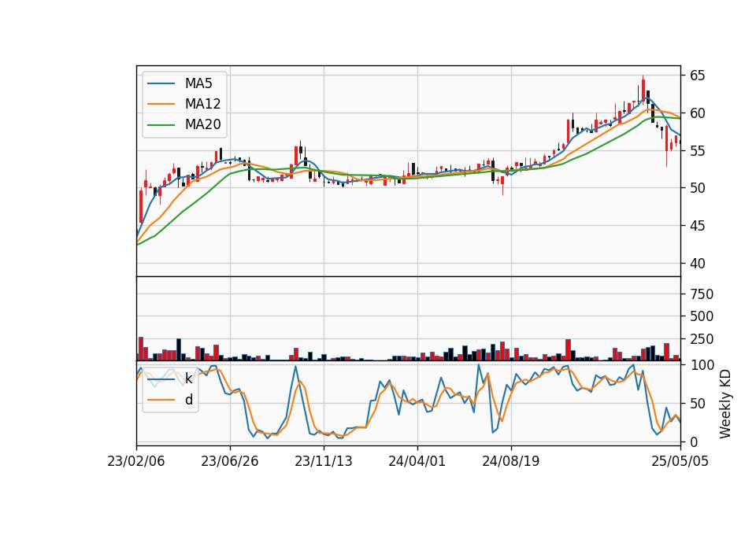Click the volume axis value 250
The width and height of the screenshot is (756, 543).
(702, 339)
